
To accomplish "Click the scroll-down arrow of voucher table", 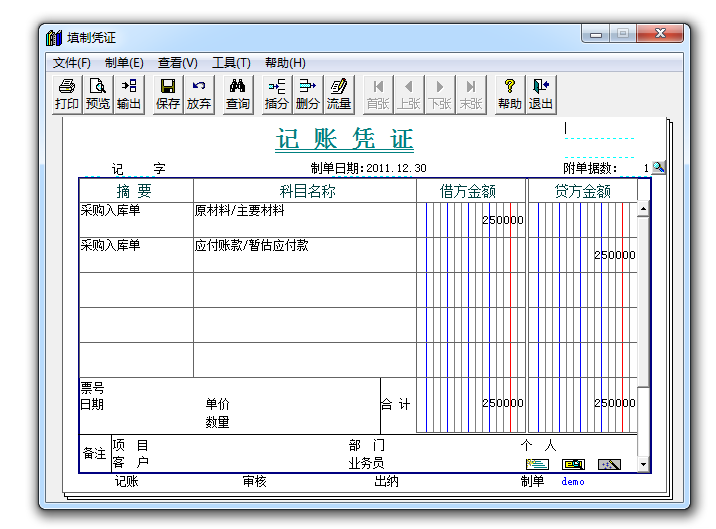I will (643, 465).
